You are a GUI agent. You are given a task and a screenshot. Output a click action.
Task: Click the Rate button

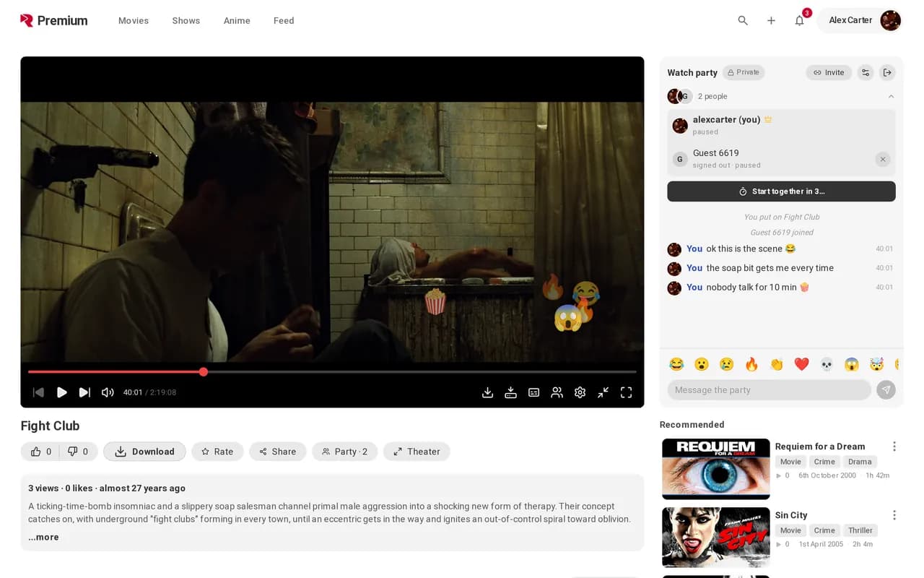coord(217,452)
